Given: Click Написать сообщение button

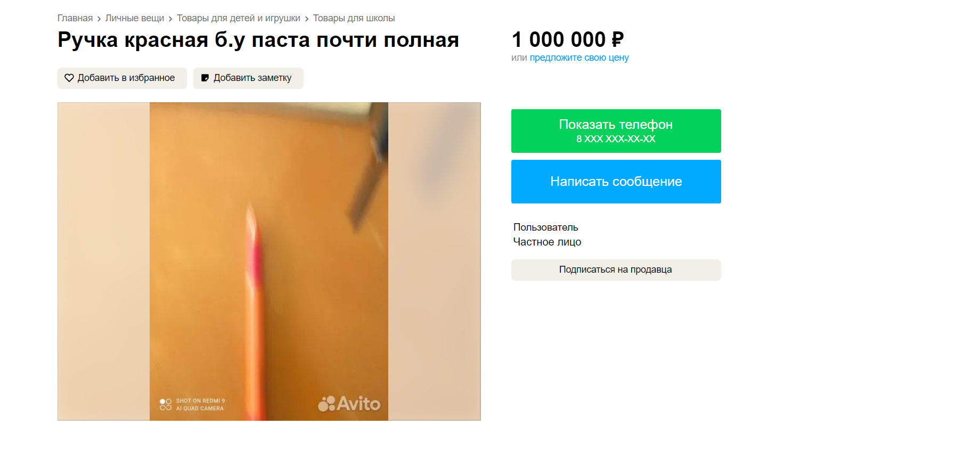Looking at the screenshot, I should click(616, 182).
